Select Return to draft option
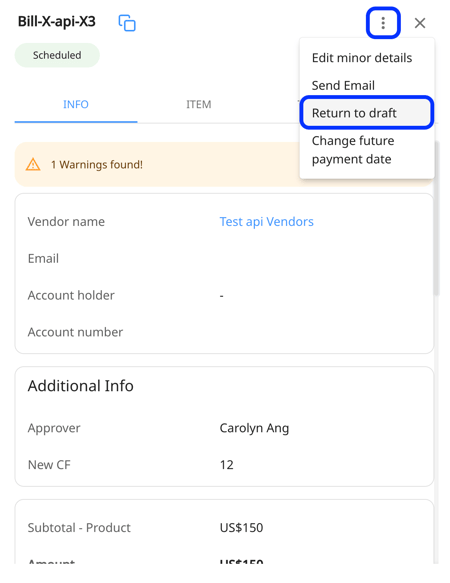The height and width of the screenshot is (583, 450). pyautogui.click(x=367, y=113)
